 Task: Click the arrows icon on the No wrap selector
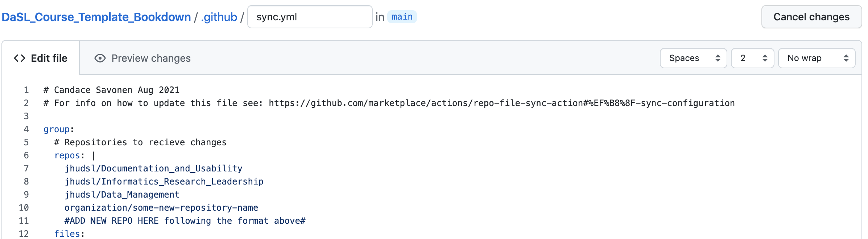pyautogui.click(x=846, y=58)
